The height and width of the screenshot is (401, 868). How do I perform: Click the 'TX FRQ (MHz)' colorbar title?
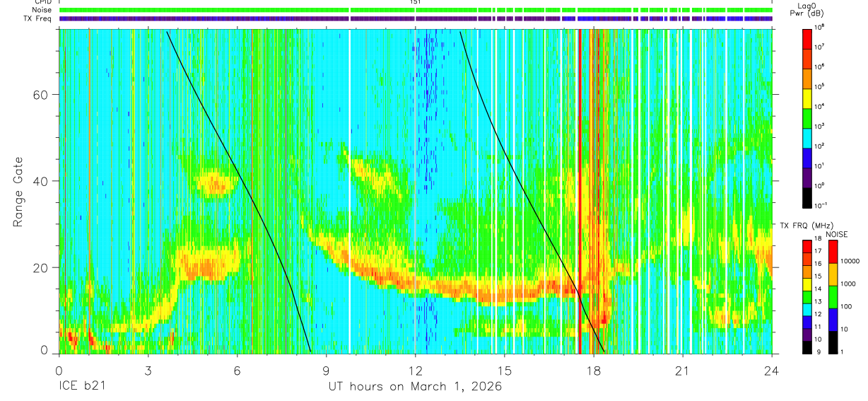(808, 225)
